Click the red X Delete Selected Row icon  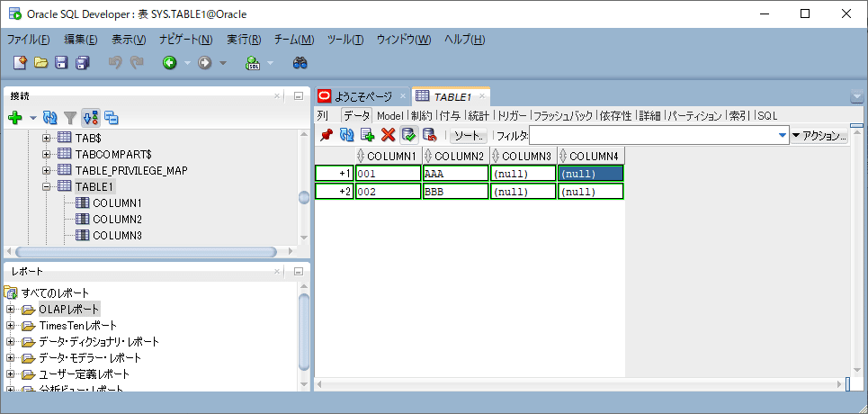pos(388,135)
